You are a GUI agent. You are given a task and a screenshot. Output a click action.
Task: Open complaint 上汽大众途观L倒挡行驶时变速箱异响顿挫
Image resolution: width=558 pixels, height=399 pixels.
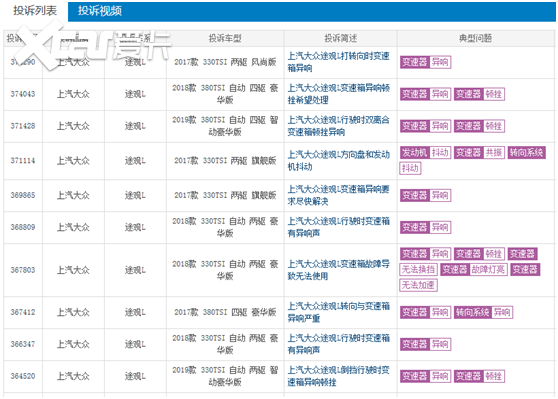338,376
